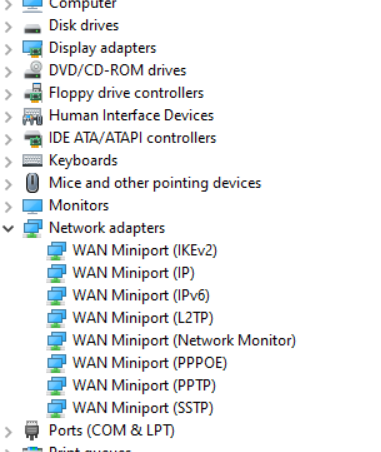Expand the Ports (COM & LPT) arrow

[8, 432]
